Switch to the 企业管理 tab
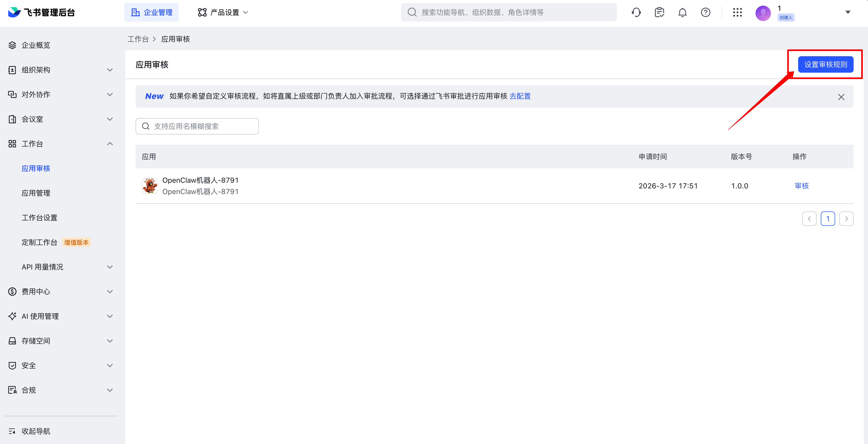The height and width of the screenshot is (444, 868). (x=151, y=12)
